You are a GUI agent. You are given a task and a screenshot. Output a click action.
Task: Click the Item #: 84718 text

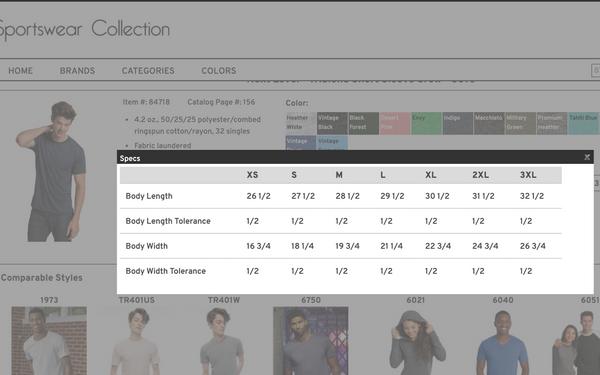(146, 102)
